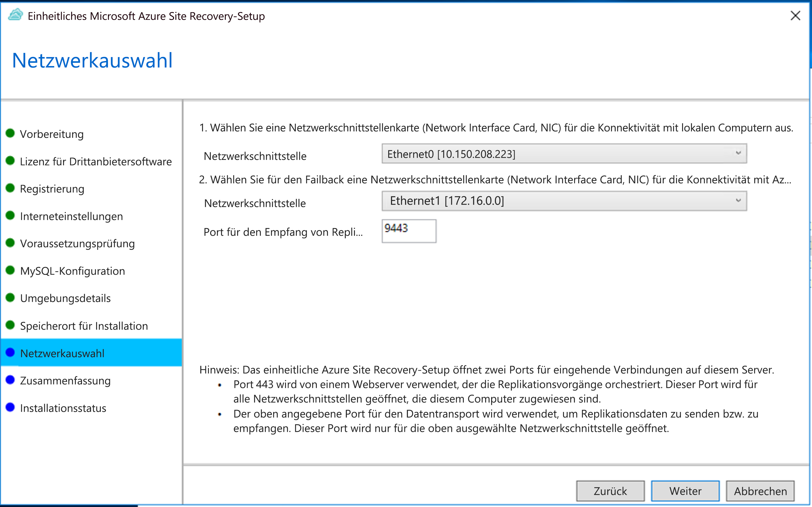Click the first instruction text about lokalen Computern
This screenshot has height=507, width=812.
click(x=496, y=128)
